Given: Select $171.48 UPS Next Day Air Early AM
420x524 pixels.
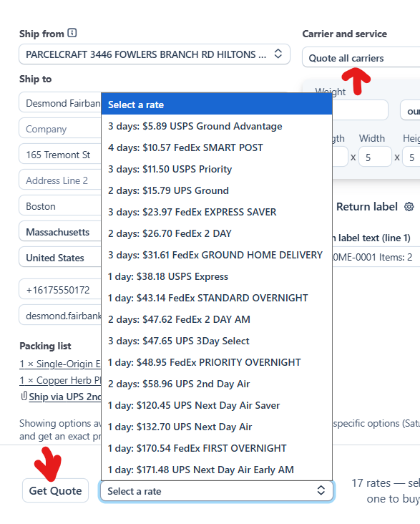Looking at the screenshot, I should [x=217, y=470].
